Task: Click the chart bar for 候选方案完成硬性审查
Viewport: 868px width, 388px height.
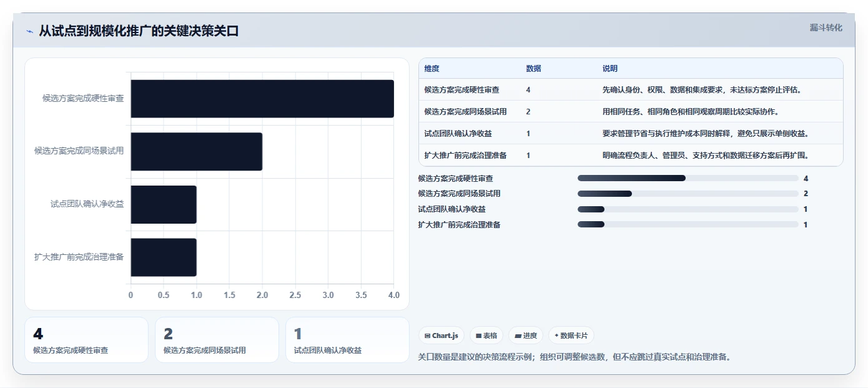Action: [x=262, y=99]
